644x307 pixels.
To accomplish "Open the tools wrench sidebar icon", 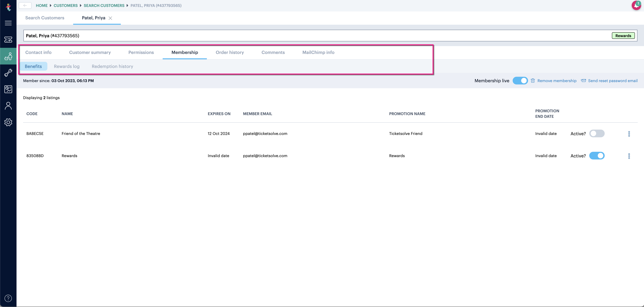I will (8, 73).
